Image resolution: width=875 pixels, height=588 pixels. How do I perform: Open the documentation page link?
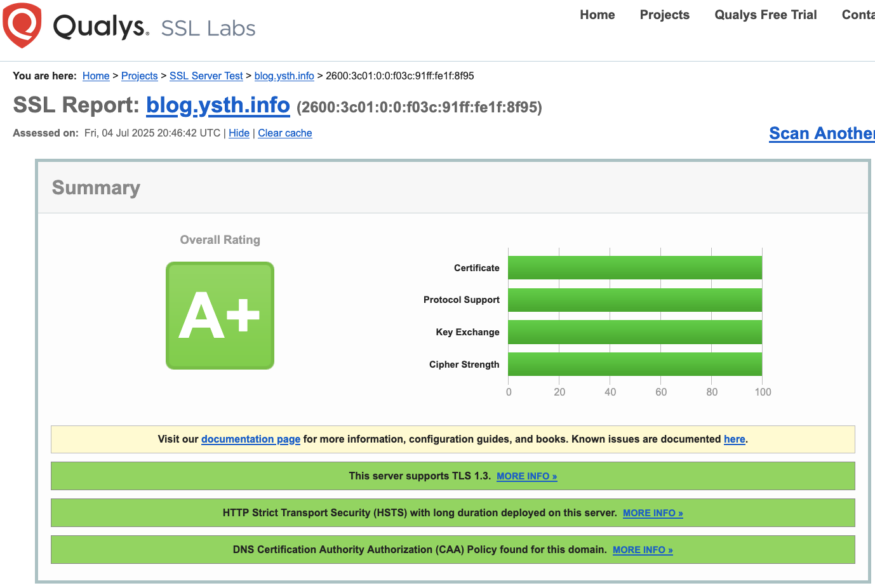click(251, 439)
